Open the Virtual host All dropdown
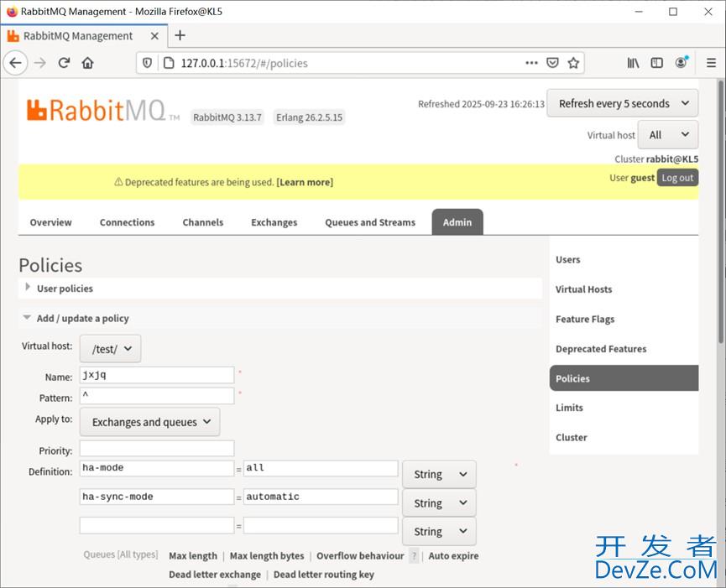This screenshot has width=726, height=588. coord(667,135)
